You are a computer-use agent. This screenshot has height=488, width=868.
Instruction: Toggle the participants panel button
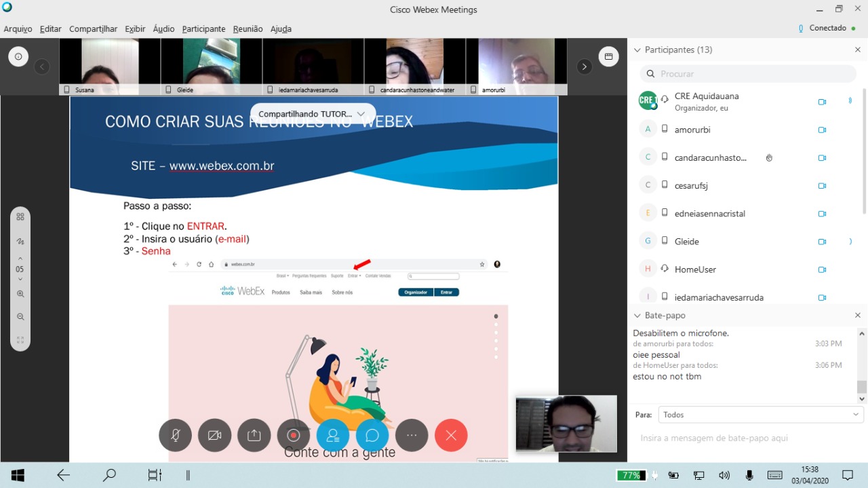[x=333, y=436]
